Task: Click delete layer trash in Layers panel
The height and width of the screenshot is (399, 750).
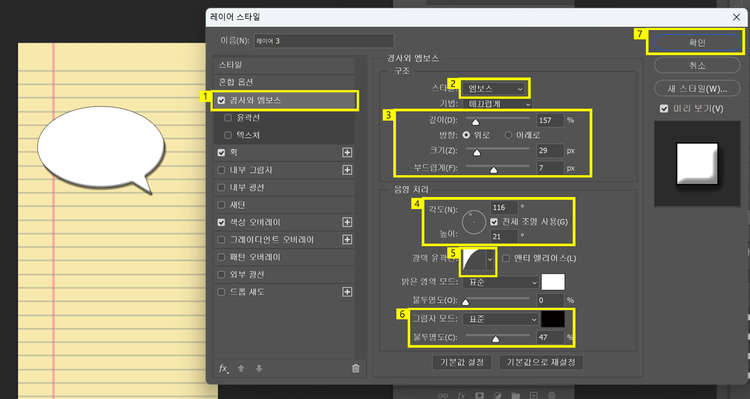Action: tap(551, 395)
